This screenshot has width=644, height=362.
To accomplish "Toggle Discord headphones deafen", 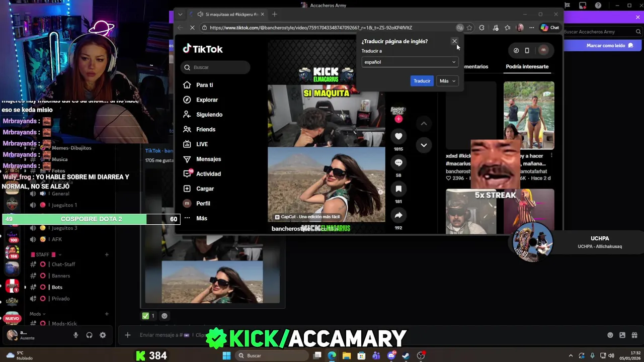I will (x=89, y=335).
